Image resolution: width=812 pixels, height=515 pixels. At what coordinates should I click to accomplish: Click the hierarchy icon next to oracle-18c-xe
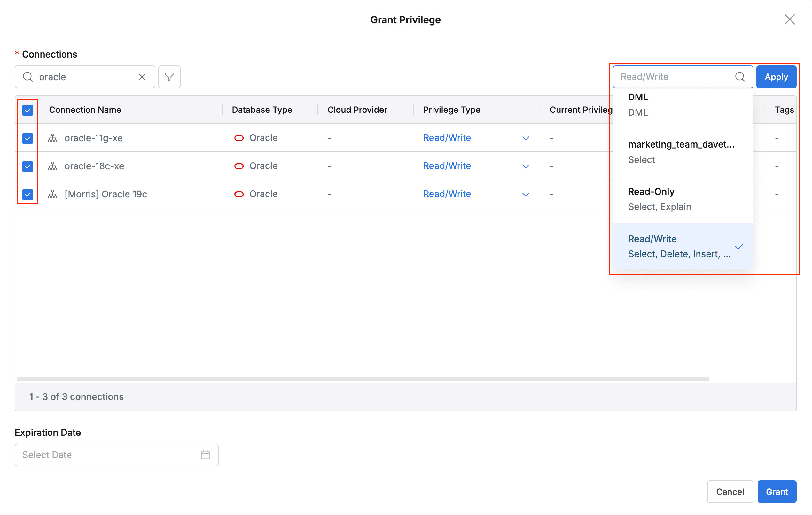click(x=52, y=166)
